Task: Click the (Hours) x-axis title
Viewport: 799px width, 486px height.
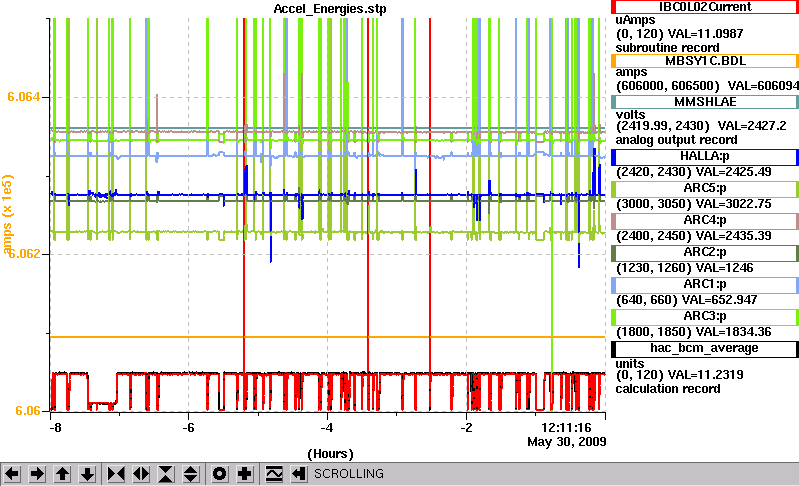Action: click(x=330, y=454)
